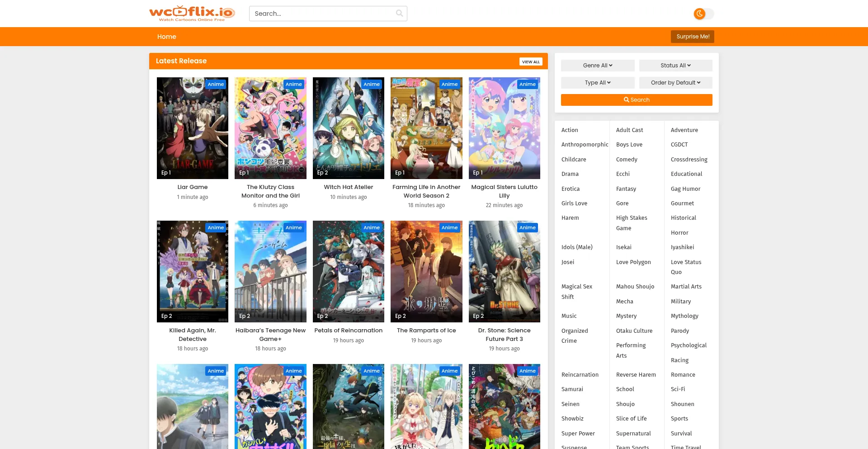This screenshot has width=868, height=449.
Task: Select the Gourmet genre link
Action: click(x=682, y=203)
